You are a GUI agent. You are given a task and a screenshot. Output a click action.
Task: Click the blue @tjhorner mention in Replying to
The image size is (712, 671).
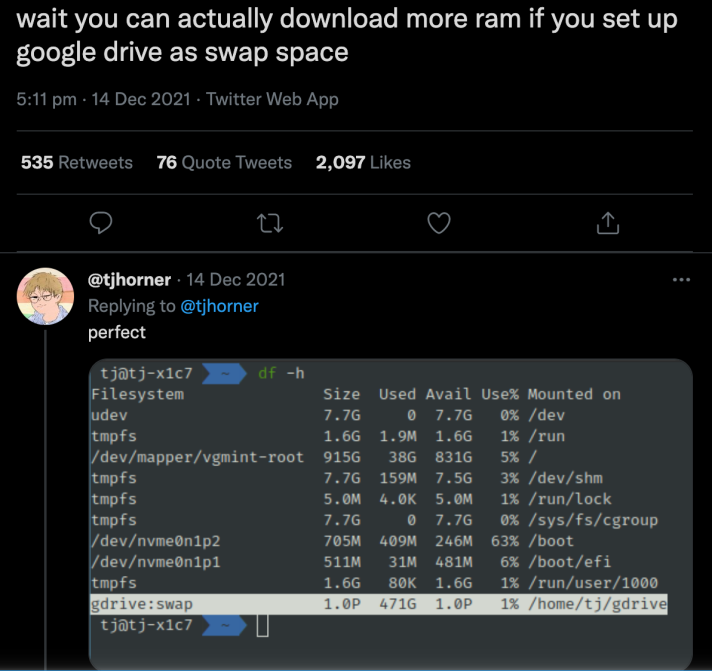[219, 306]
